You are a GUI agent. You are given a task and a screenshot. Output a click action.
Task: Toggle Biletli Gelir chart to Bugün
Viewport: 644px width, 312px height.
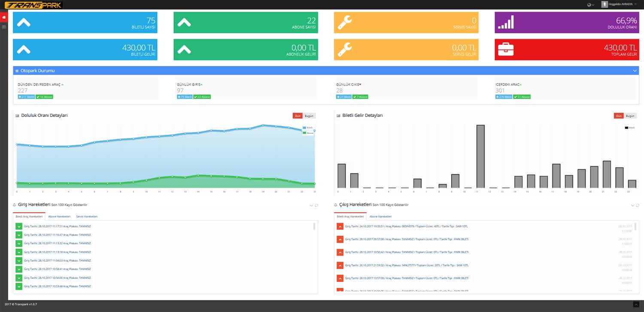click(x=630, y=116)
